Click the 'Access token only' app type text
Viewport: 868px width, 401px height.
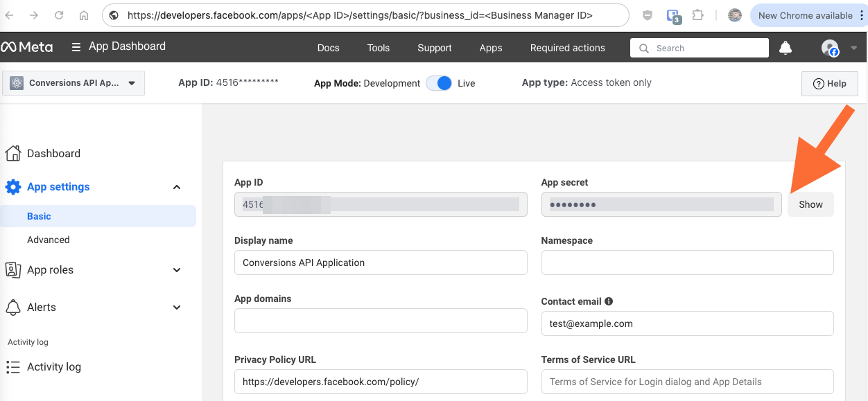click(611, 82)
